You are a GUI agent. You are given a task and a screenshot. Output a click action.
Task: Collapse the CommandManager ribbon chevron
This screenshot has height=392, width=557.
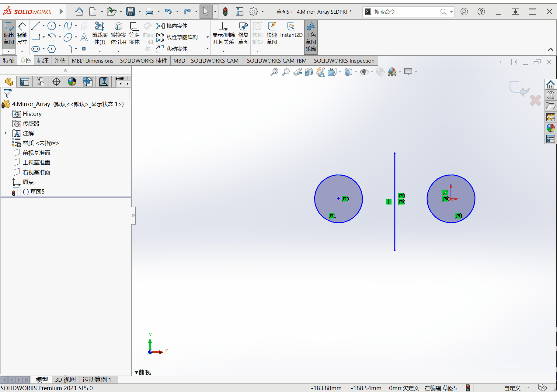click(x=550, y=49)
